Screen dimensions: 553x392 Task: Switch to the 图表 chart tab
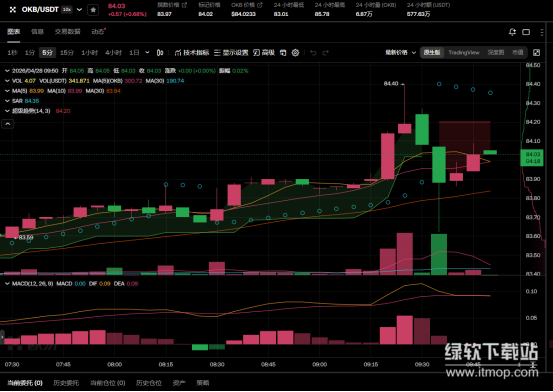(x=14, y=32)
